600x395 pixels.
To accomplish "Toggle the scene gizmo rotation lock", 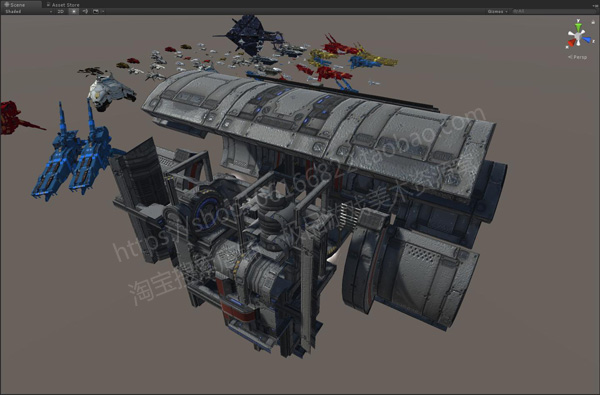I will [593, 22].
